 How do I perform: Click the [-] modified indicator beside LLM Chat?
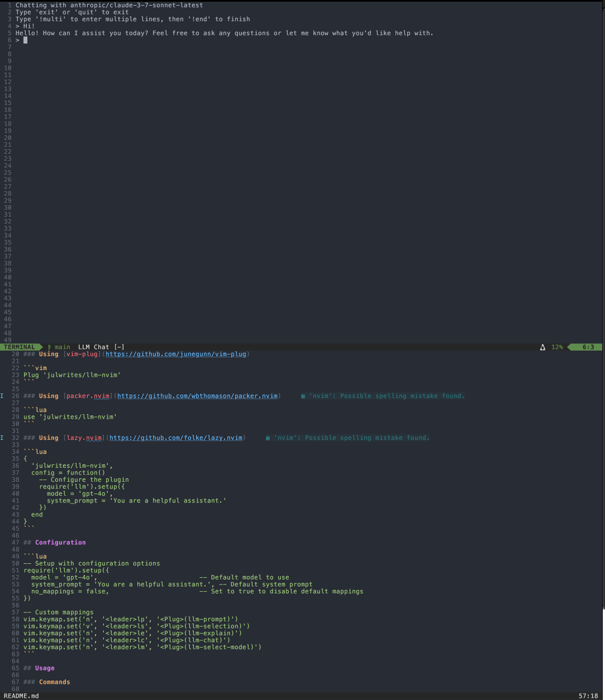tap(119, 347)
